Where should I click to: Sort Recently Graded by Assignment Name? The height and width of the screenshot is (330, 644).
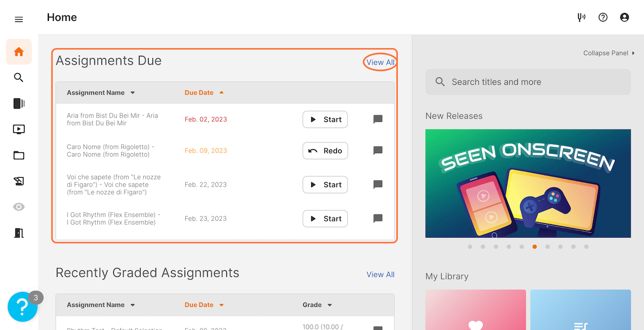pyautogui.click(x=101, y=305)
